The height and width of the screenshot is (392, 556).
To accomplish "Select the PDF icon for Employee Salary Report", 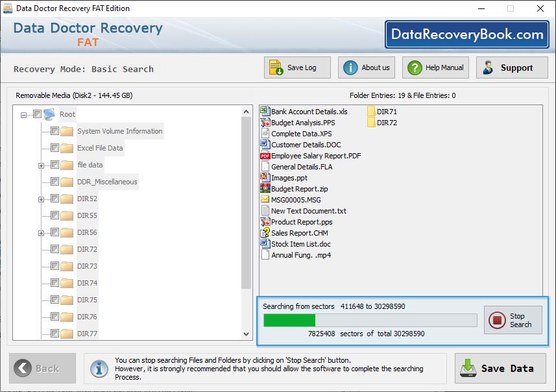I will click(x=263, y=155).
